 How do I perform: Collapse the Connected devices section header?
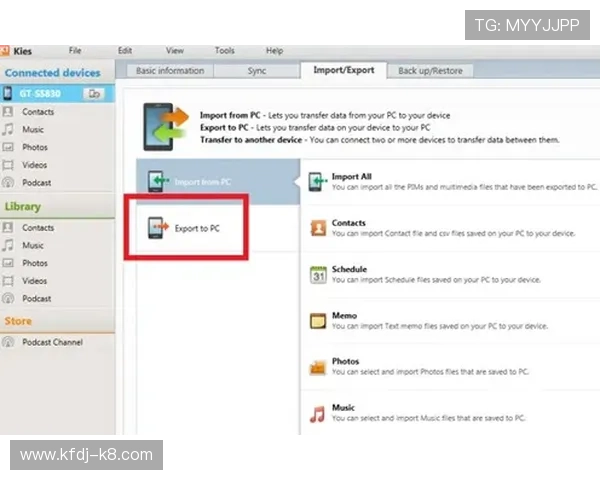(52, 73)
